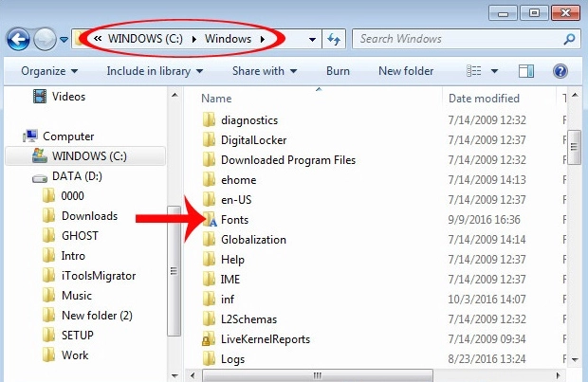Screen dimensions: 588x382
Task: Click the navigation pane scroll down arrow
Action: coord(175,375)
